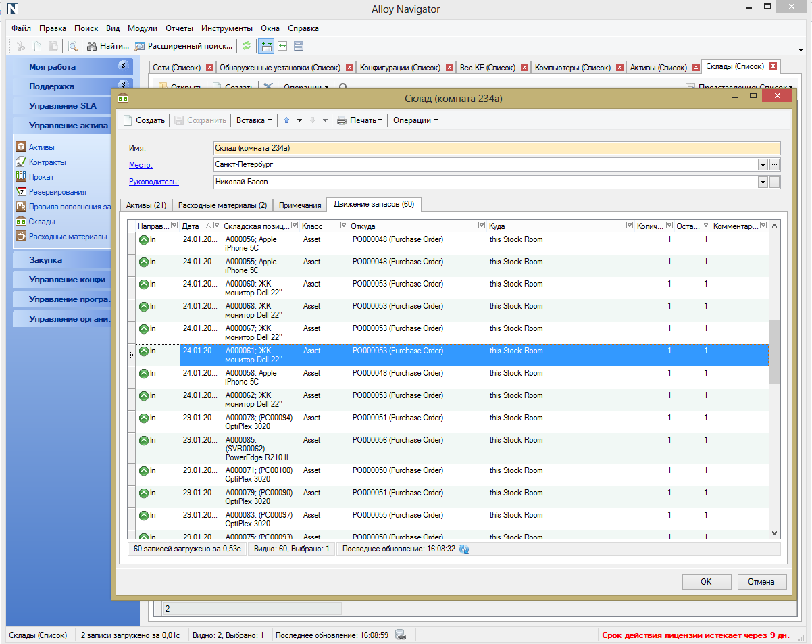Open Резервирования in the sidebar
812x644 pixels.
pos(57,192)
